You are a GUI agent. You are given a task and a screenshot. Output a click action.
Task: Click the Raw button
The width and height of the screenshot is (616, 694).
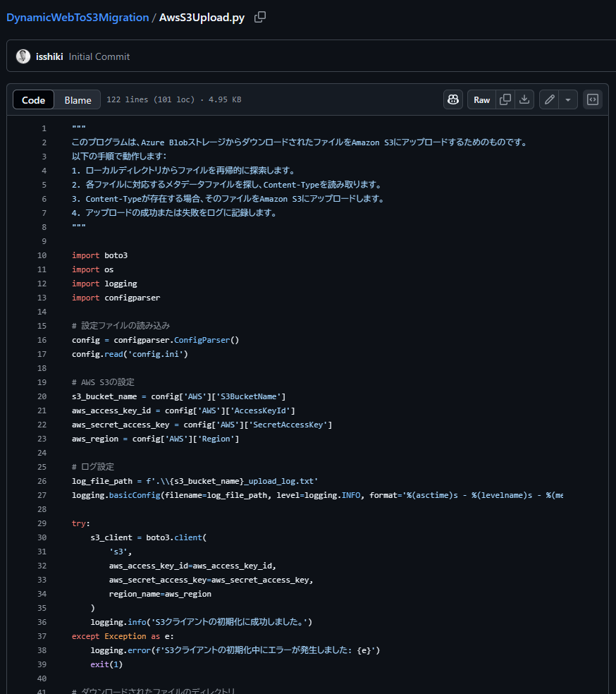(481, 99)
